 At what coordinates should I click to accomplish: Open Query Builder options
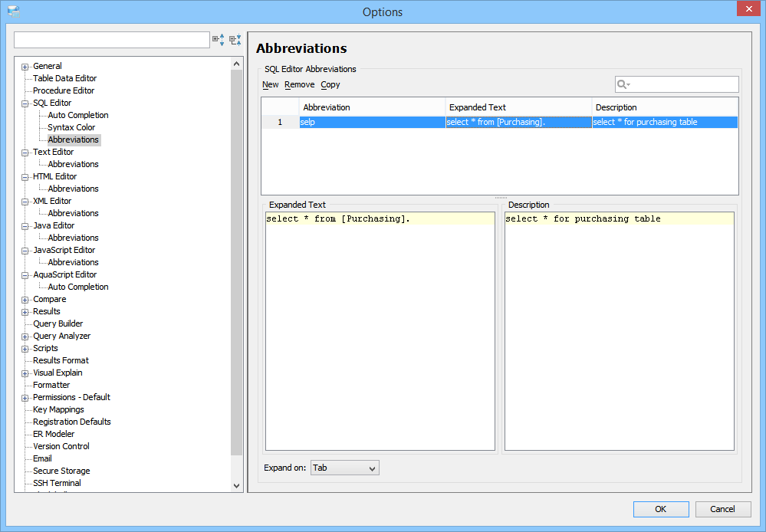pyautogui.click(x=58, y=323)
